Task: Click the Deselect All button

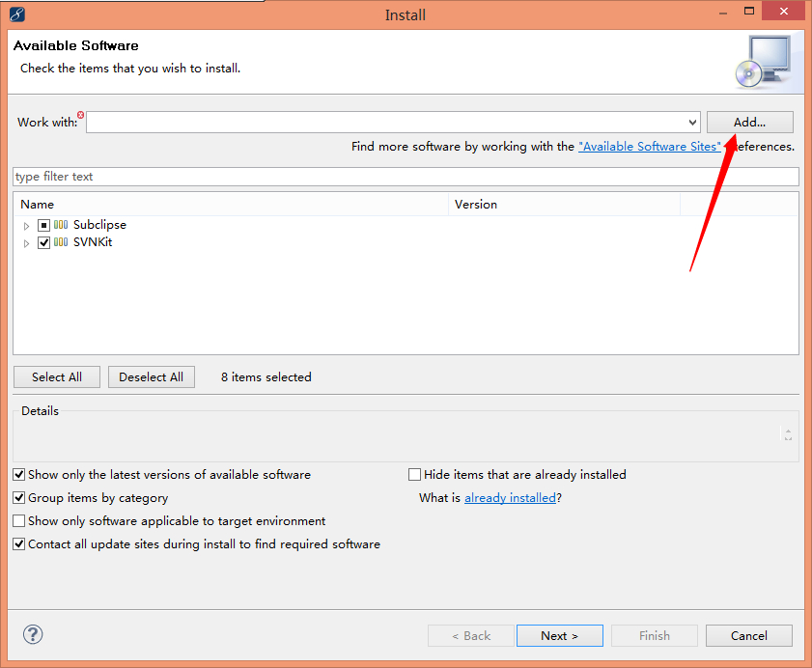Action: click(x=152, y=377)
